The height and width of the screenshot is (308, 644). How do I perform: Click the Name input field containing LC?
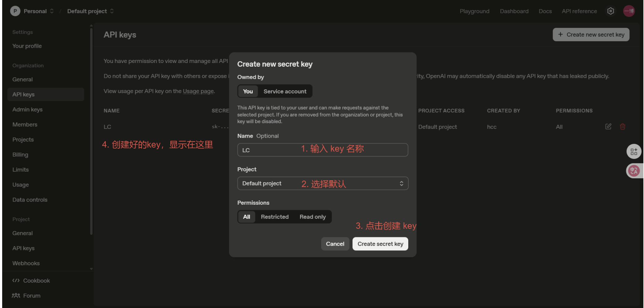pos(322,150)
